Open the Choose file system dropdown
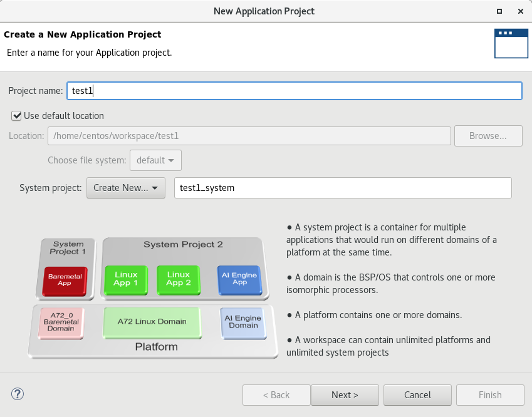Viewport: 532px width, 417px height. [x=155, y=160]
